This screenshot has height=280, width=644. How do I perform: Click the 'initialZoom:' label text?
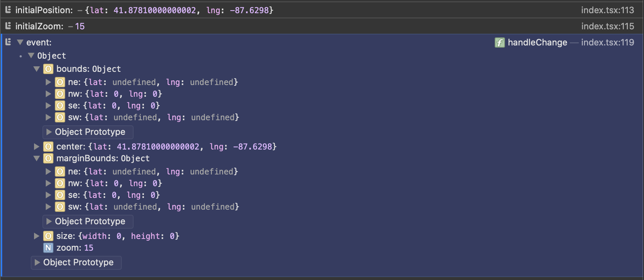tap(40, 26)
